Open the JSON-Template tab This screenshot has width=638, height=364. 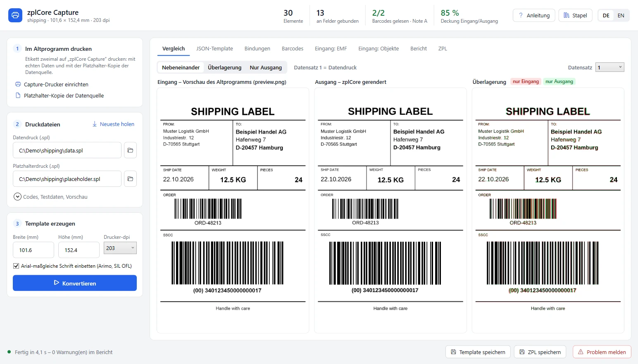(x=214, y=49)
